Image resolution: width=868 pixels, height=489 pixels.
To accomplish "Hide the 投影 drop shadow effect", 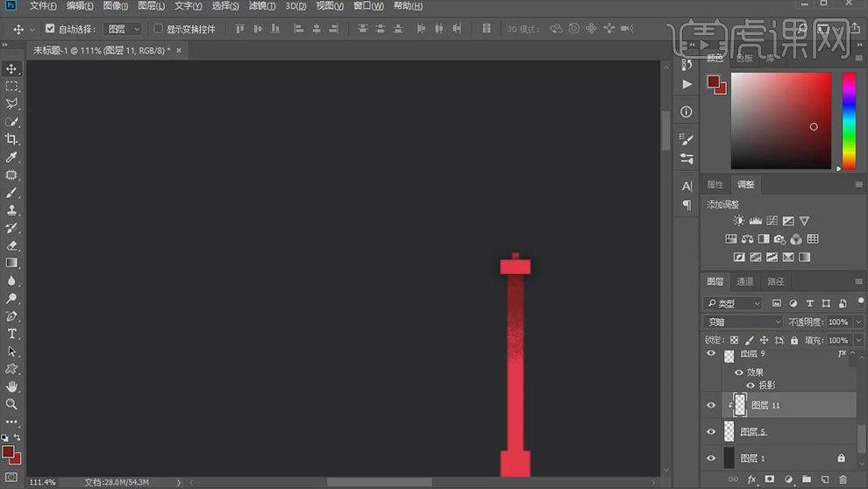I will point(751,385).
